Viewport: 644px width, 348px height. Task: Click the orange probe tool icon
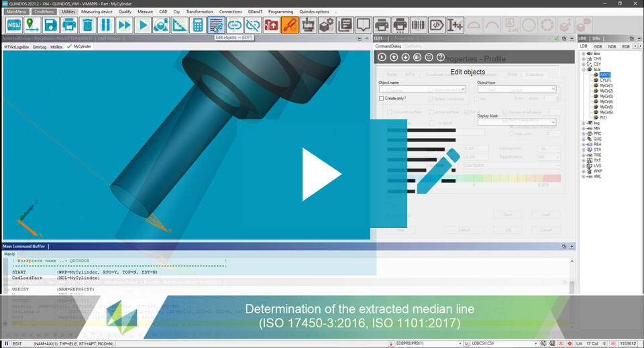[290, 25]
